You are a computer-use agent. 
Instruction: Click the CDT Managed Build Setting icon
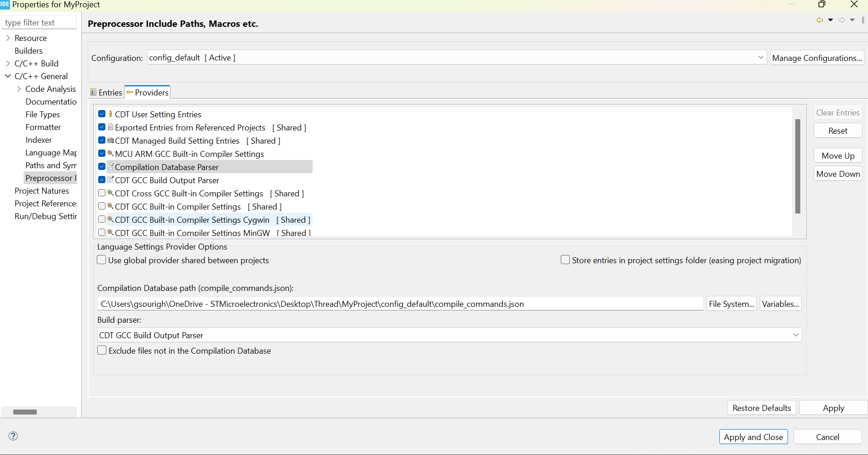[110, 140]
